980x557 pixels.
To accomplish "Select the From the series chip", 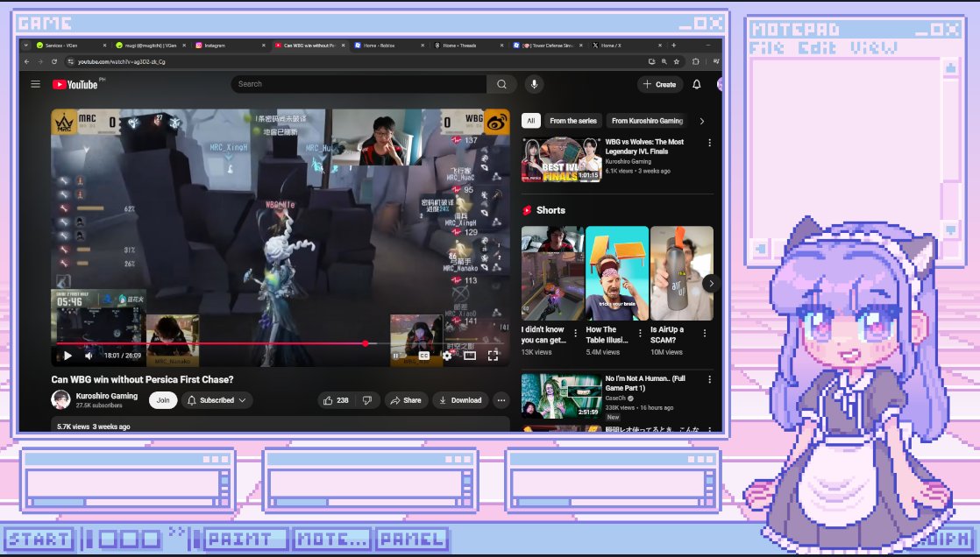I will 573,121.
